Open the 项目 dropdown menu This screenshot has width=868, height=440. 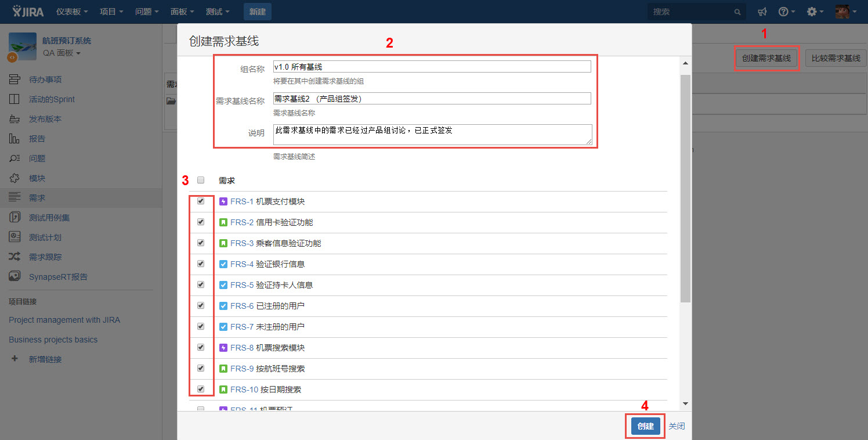click(x=111, y=12)
